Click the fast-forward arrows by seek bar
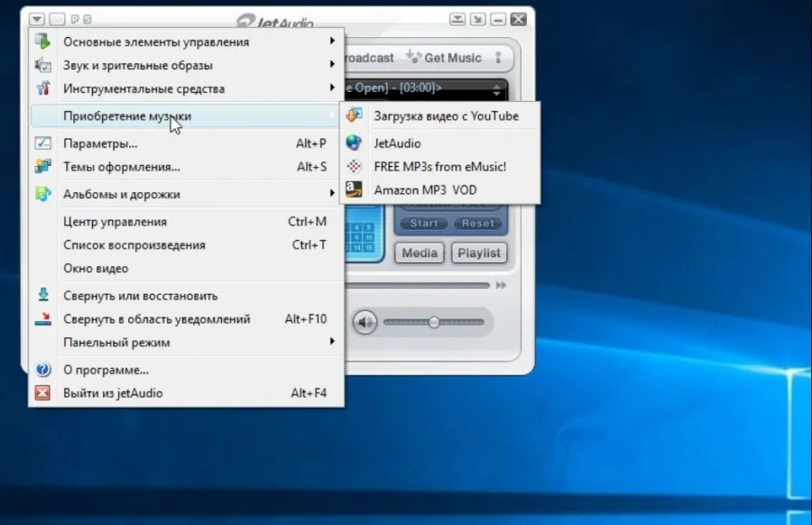 (x=501, y=285)
